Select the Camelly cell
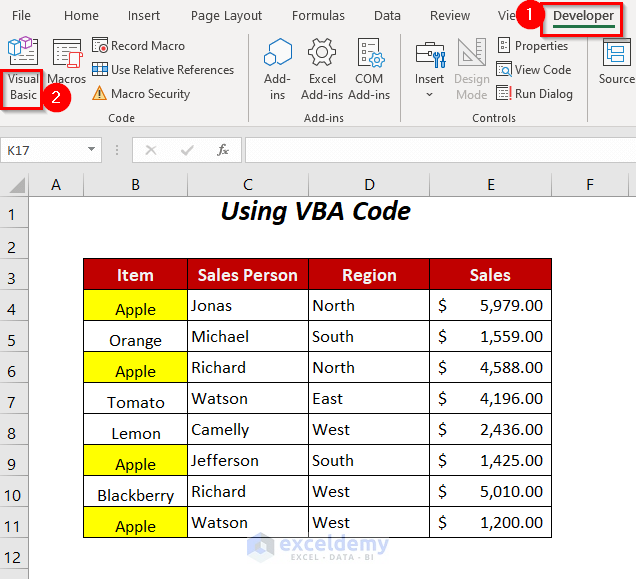636x579 pixels. 248,429
